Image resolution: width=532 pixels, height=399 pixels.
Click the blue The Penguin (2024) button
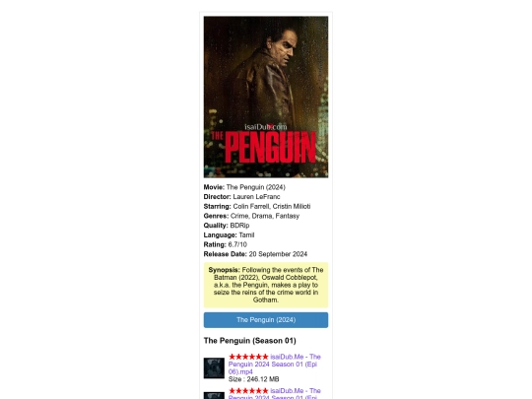(x=266, y=320)
